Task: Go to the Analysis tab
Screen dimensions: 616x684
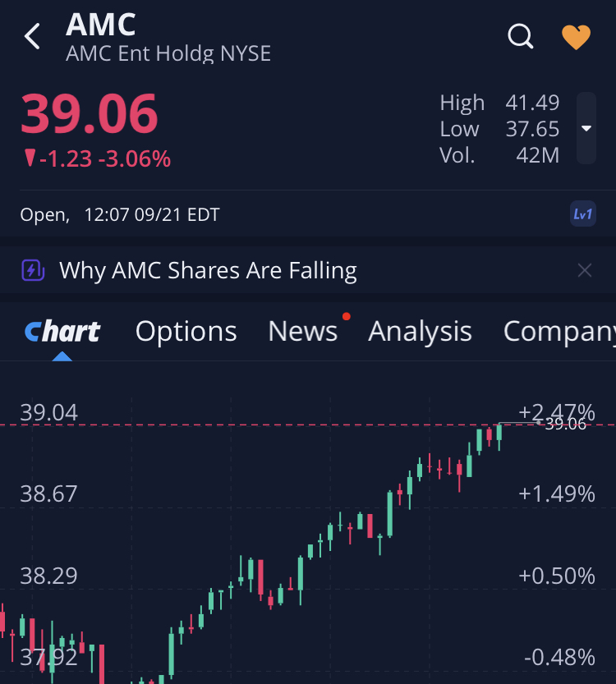Action: point(420,331)
